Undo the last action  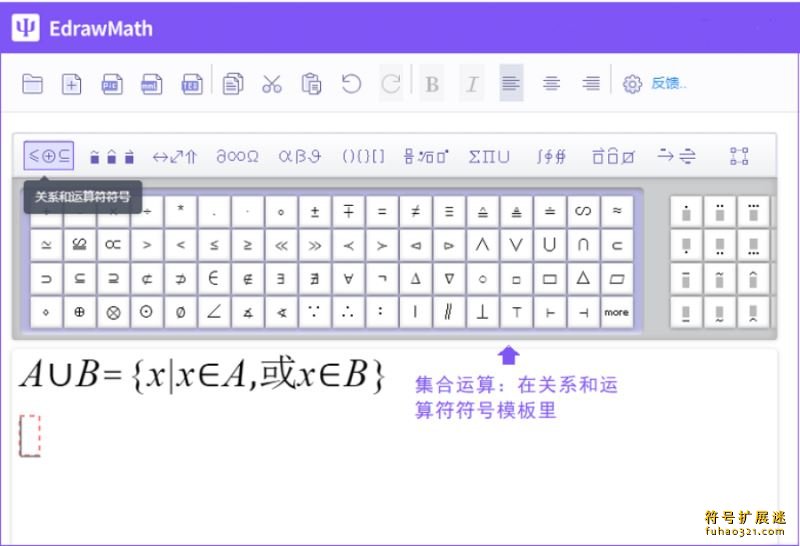pyautogui.click(x=351, y=84)
